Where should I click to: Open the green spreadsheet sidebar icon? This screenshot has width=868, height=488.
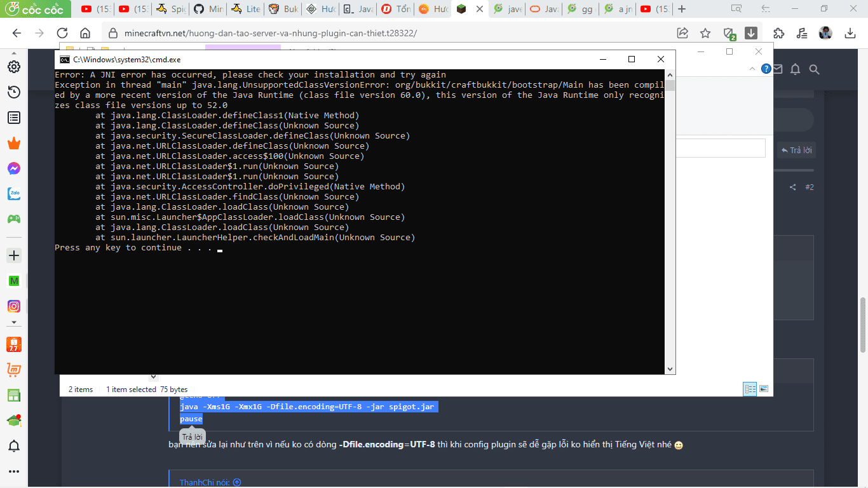tap(13, 395)
